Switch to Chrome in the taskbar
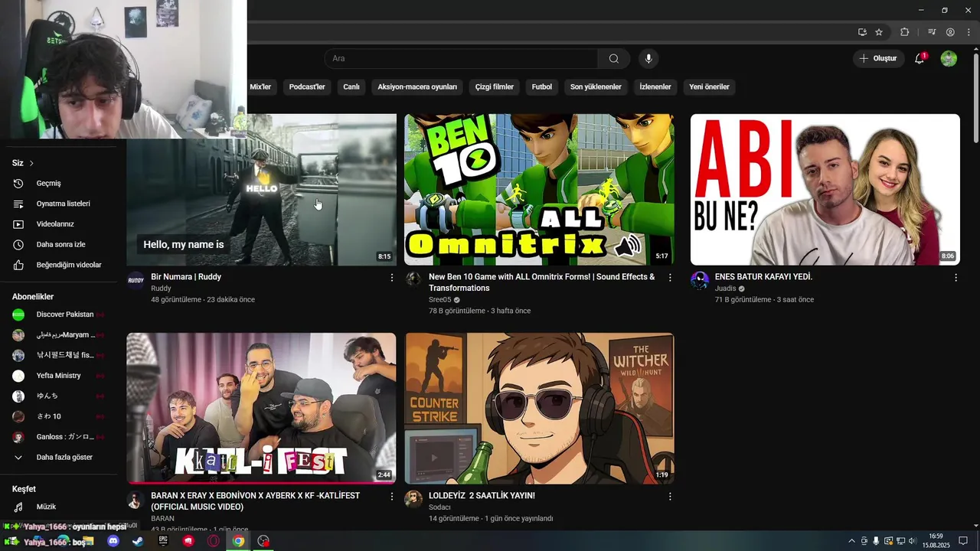Viewport: 980px width, 551px height. click(239, 541)
